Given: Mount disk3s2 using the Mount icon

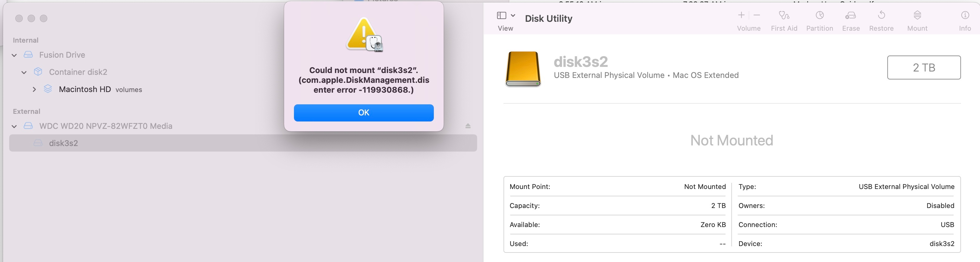Looking at the screenshot, I should tap(917, 15).
